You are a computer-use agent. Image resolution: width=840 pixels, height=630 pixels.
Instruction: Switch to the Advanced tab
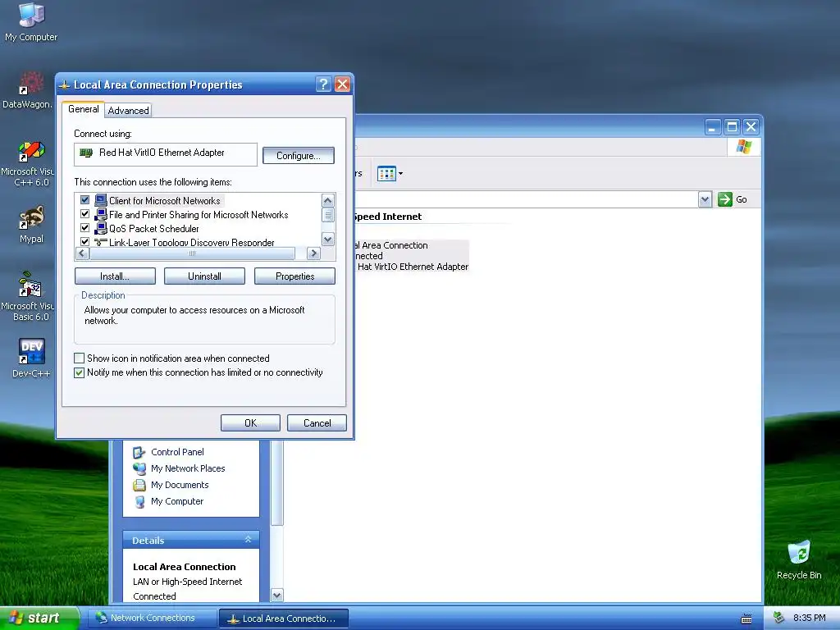click(128, 111)
